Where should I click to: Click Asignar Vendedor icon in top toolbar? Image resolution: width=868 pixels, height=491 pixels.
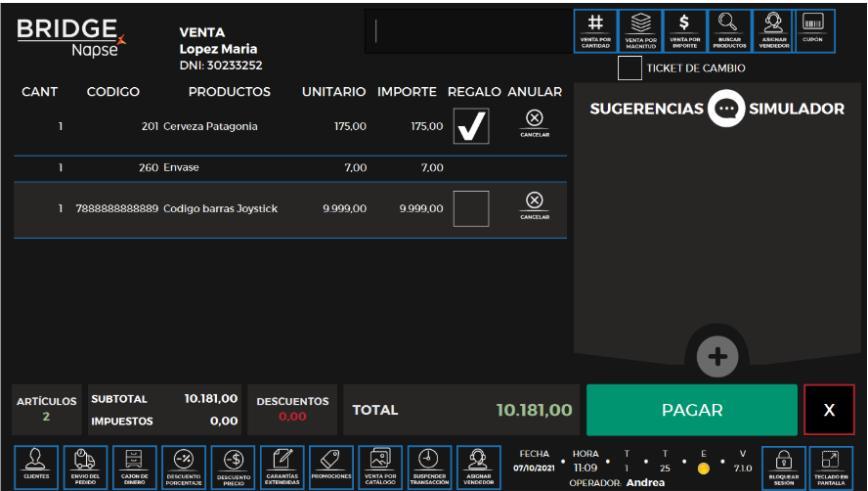pyautogui.click(x=773, y=31)
